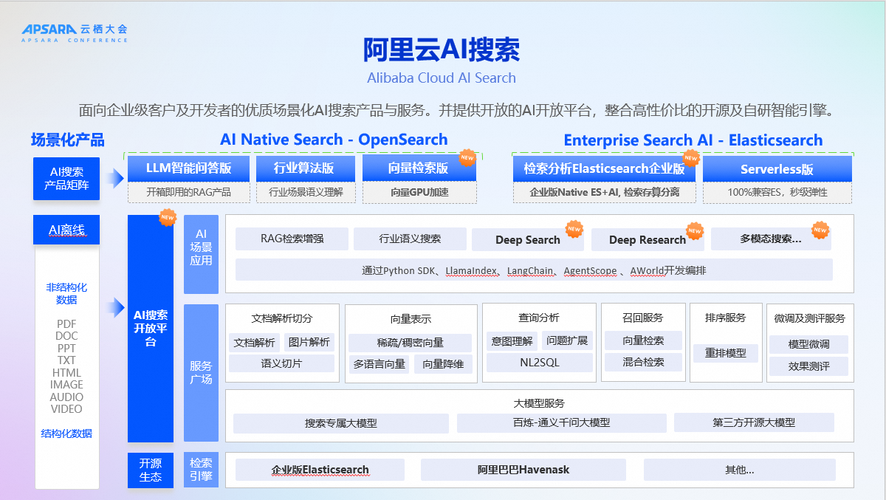Screen dimensions: 886x500
Task: Click the 企业版Elasticsearch item
Action: click(320, 470)
